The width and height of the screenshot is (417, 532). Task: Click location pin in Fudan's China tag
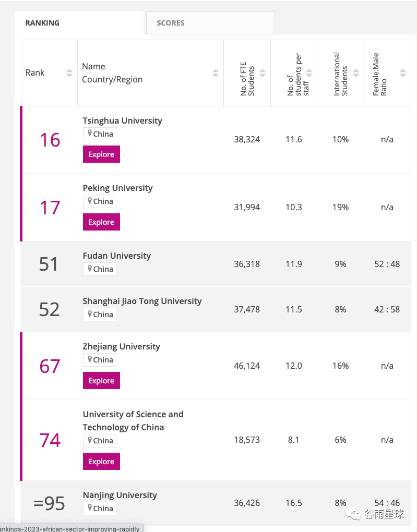pyautogui.click(x=90, y=269)
